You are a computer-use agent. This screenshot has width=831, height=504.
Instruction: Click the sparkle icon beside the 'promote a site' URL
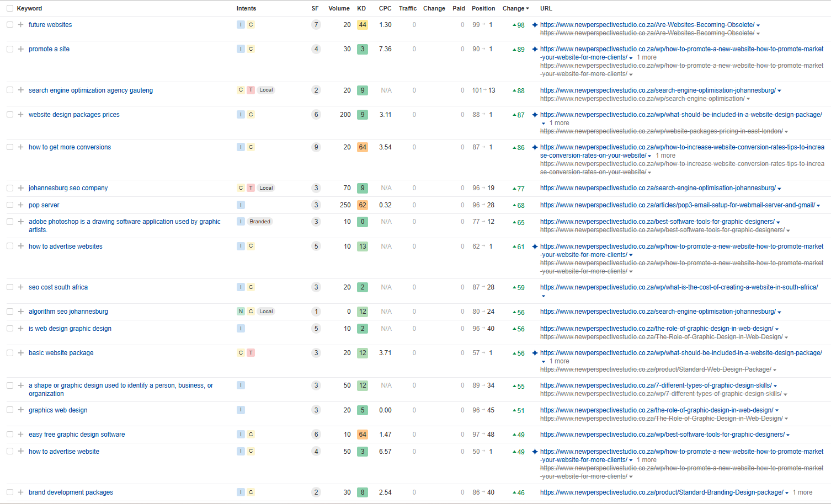(535, 49)
